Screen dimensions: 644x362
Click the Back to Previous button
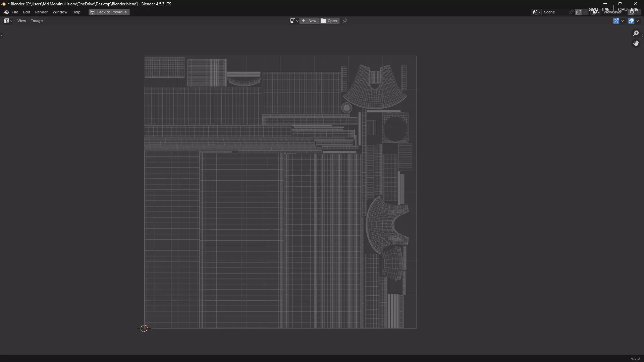(109, 12)
